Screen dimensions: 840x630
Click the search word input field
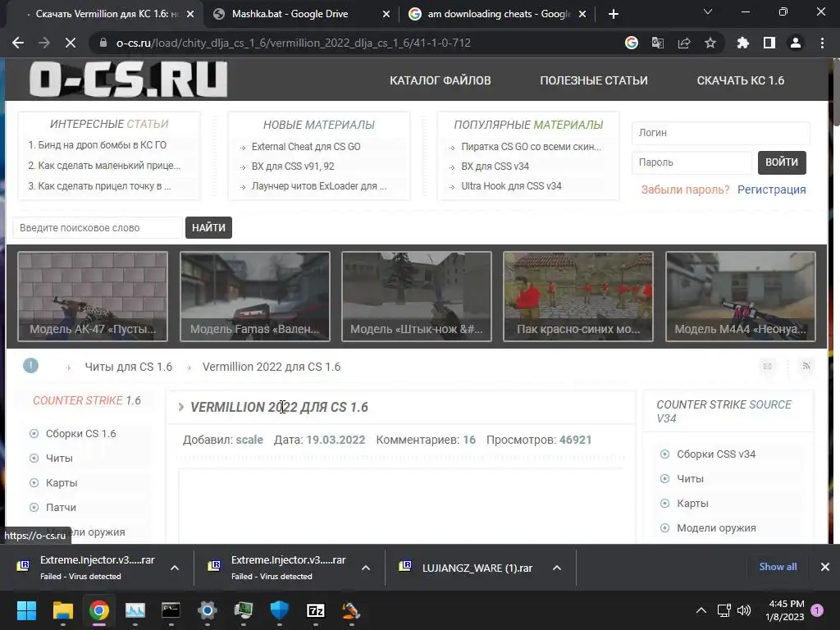tap(98, 228)
